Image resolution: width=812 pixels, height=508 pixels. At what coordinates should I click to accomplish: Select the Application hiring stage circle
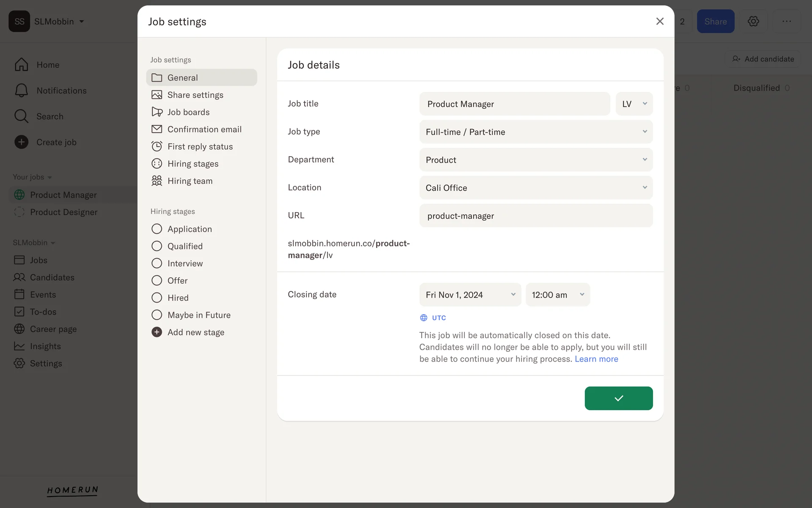[x=157, y=229]
